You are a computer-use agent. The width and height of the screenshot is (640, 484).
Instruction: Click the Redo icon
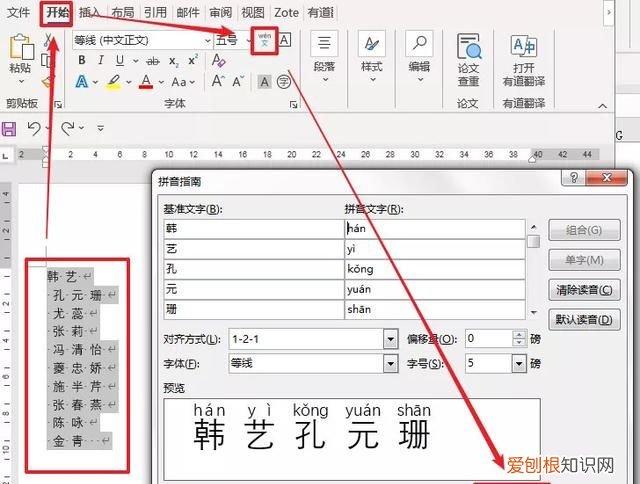tap(68, 129)
